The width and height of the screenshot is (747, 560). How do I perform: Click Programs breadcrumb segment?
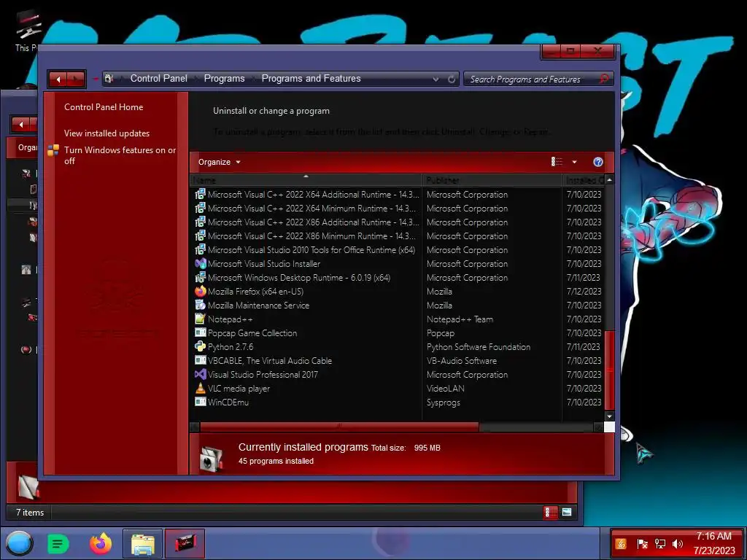pos(224,79)
